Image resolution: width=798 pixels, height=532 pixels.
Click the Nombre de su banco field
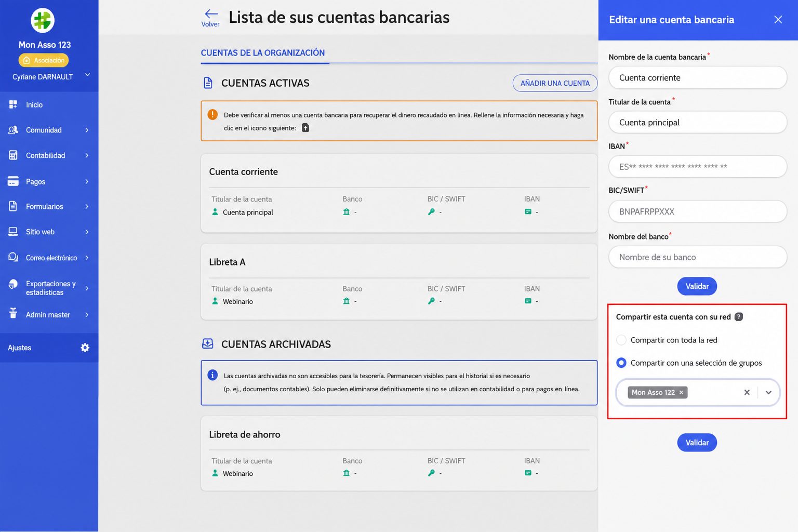(697, 257)
